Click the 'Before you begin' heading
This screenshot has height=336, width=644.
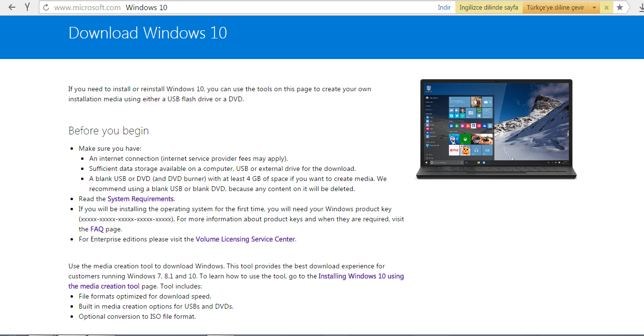click(x=108, y=131)
